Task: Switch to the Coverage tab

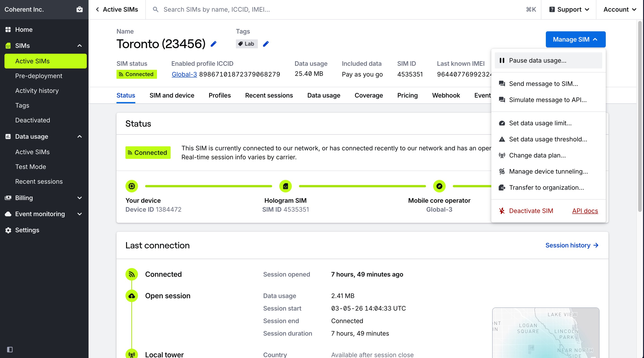Action: click(x=369, y=95)
